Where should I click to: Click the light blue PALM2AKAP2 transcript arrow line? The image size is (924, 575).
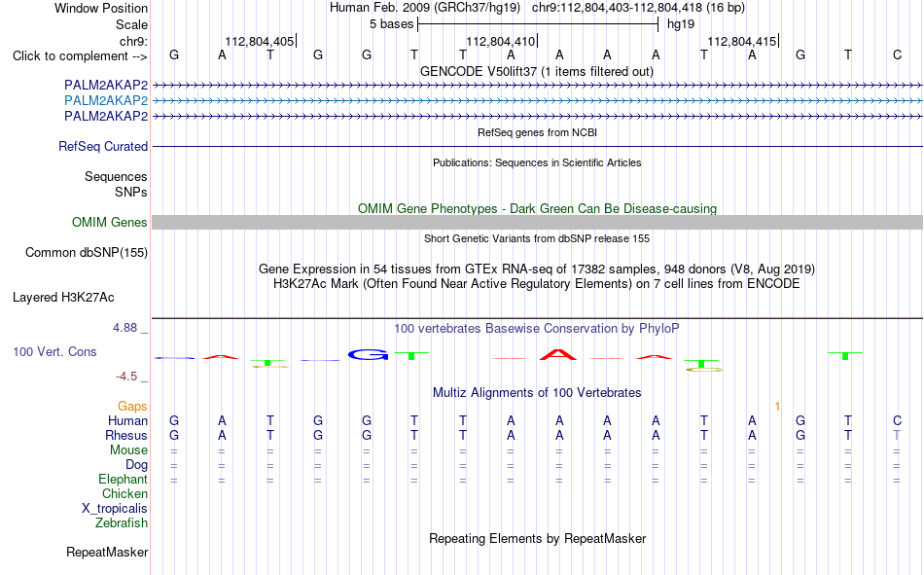pos(538,101)
